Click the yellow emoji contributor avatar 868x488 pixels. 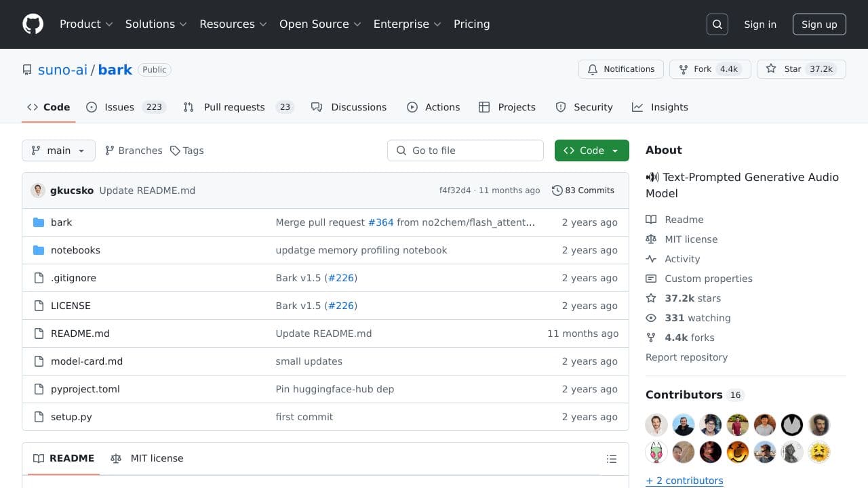(x=819, y=452)
